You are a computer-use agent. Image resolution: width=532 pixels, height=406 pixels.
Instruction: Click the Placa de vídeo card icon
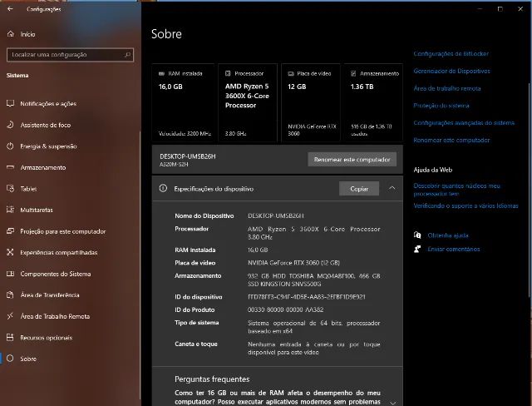point(291,73)
